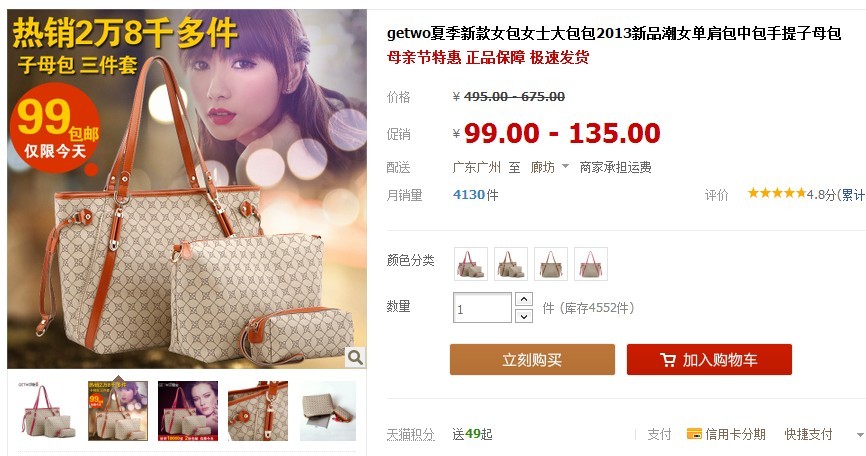Select the second color option swatch
This screenshot has height=456, width=866.
(511, 264)
